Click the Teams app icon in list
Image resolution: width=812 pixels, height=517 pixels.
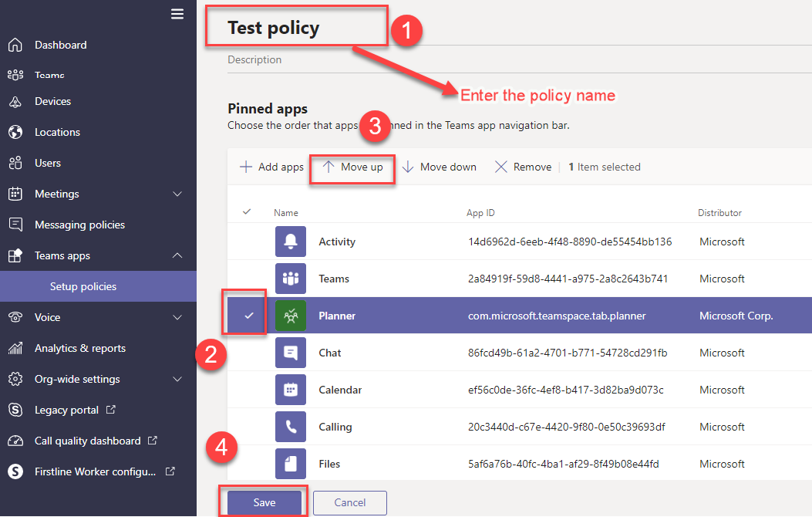[291, 279]
